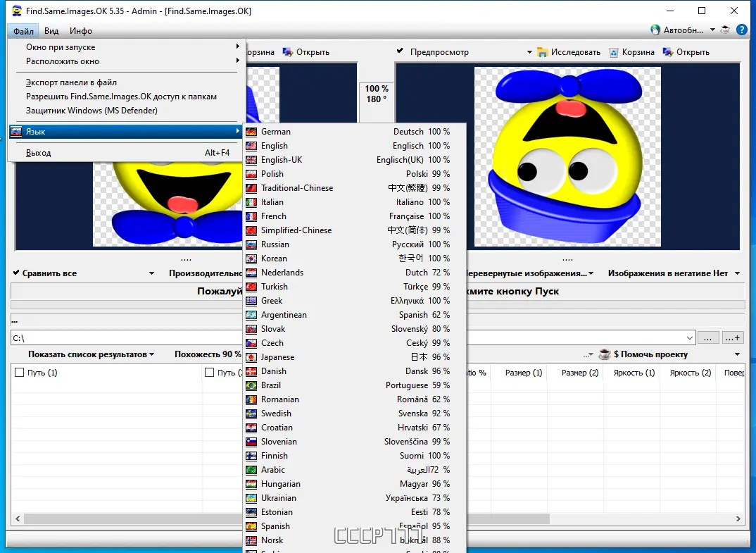756x553 pixels.
Task: Open the Сравнить все dropdown arrow
Action: point(151,273)
